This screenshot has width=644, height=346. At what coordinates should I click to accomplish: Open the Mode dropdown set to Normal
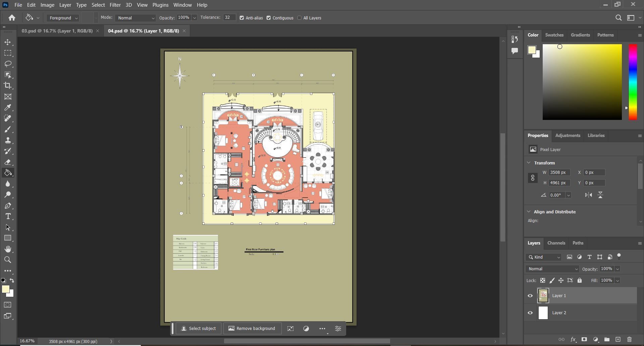tap(135, 18)
